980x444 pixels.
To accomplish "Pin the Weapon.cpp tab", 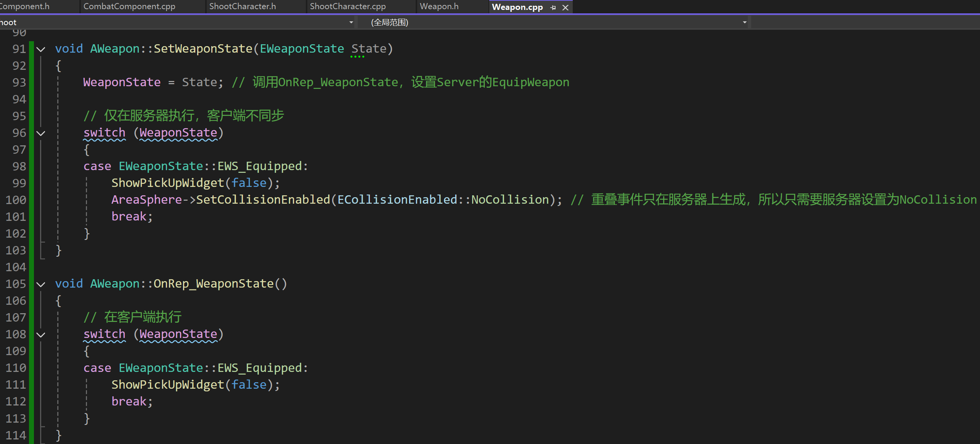I will pos(553,7).
